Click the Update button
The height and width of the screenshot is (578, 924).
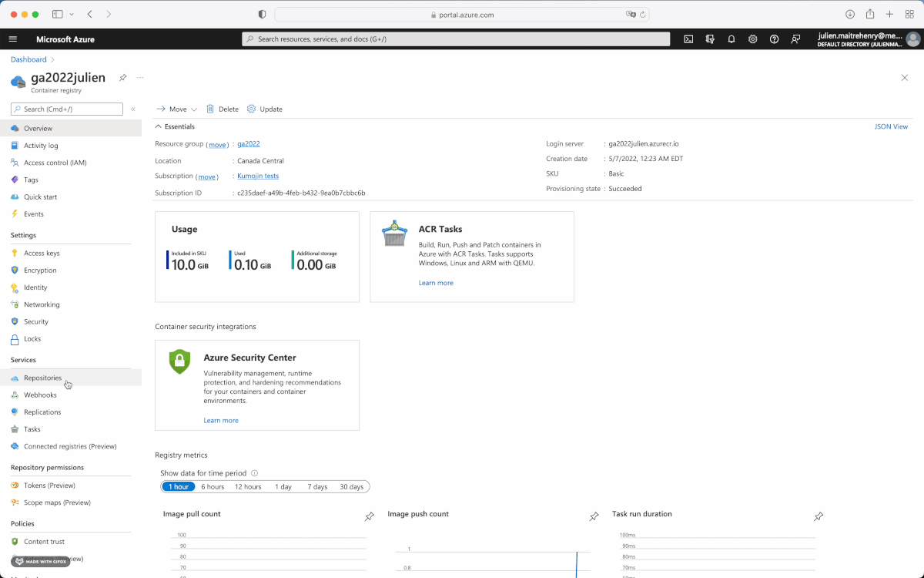click(265, 109)
